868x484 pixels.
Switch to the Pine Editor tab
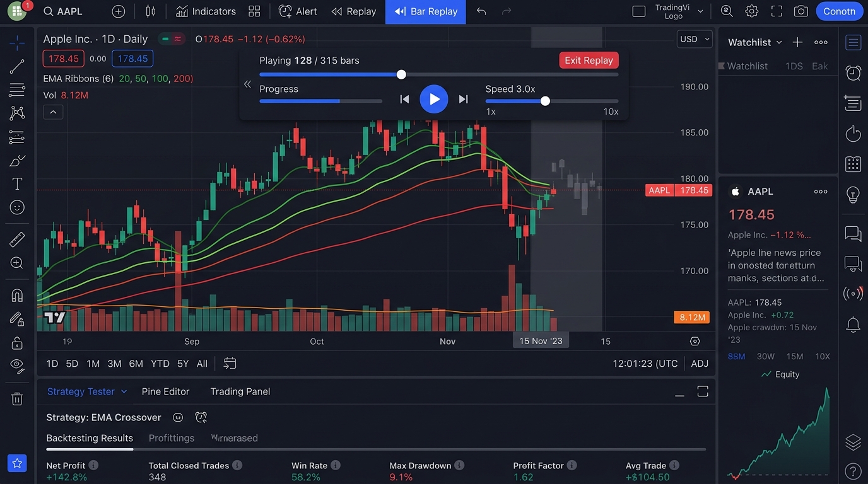(x=165, y=391)
